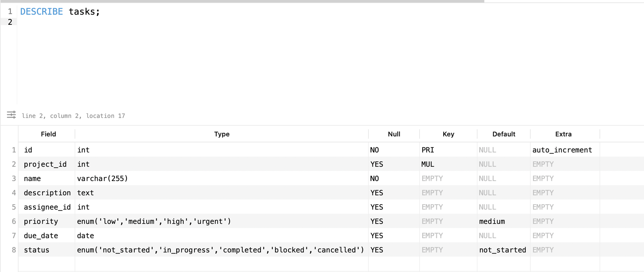Select the status enum type cell
Screen dimensions: 644x272
220,250
